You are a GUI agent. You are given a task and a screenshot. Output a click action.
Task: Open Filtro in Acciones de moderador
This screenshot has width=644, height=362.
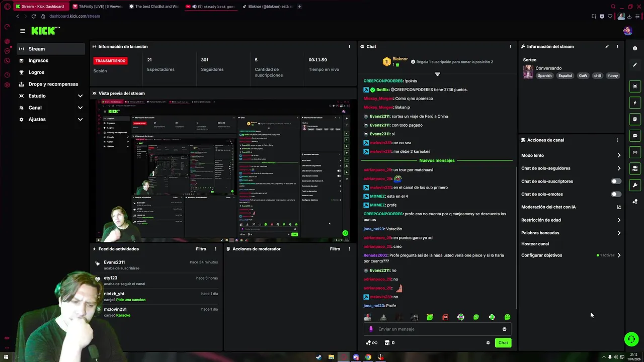click(x=335, y=249)
